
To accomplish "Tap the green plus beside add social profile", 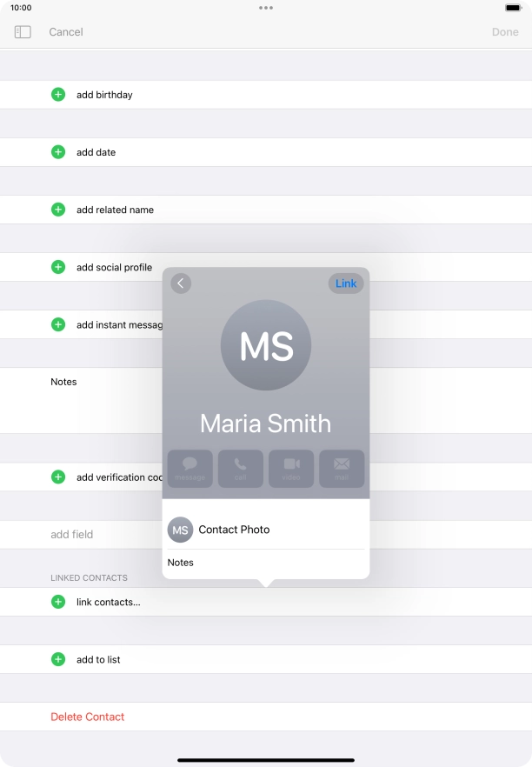I will click(x=58, y=267).
